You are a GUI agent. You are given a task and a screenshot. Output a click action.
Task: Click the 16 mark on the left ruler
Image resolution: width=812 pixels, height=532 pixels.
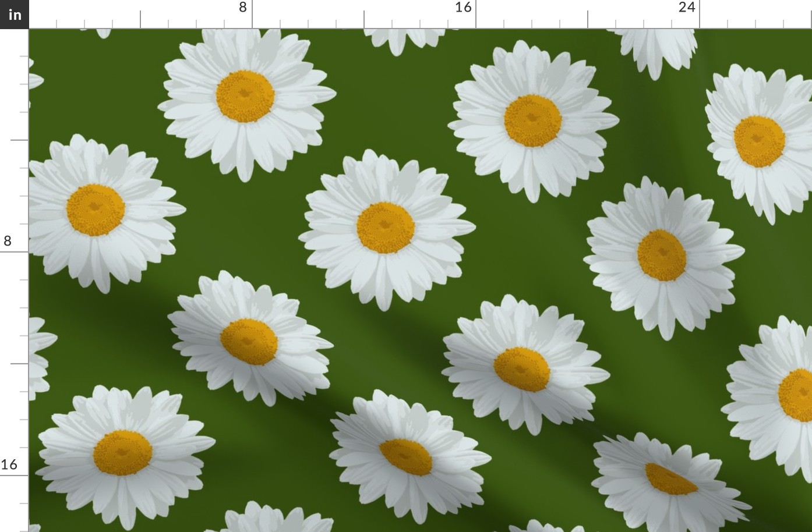pos(9,464)
